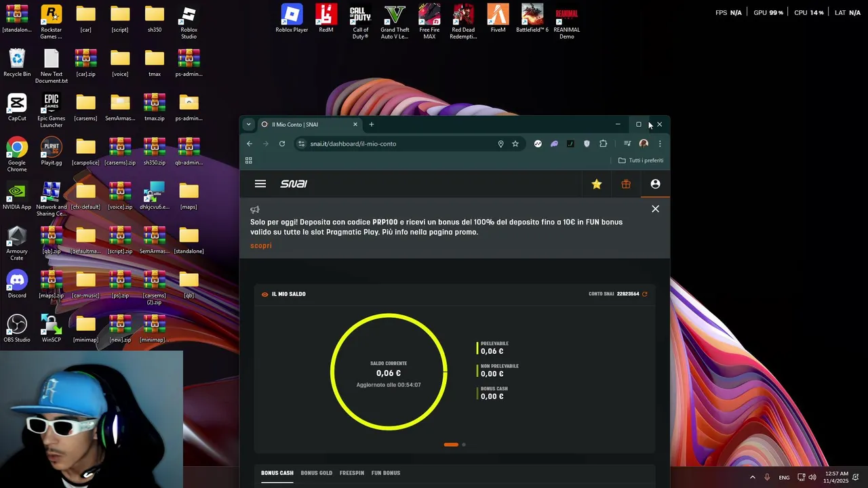Open the SNAI hamburger menu
Image resolution: width=868 pixels, height=488 pixels.
pyautogui.click(x=260, y=184)
